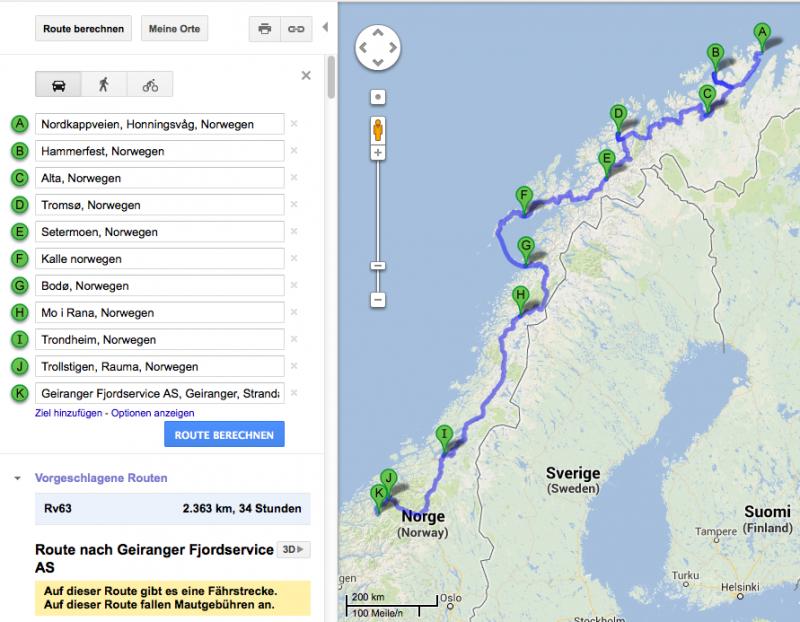
Task: Open the Meine Orte tab
Action: (175, 29)
